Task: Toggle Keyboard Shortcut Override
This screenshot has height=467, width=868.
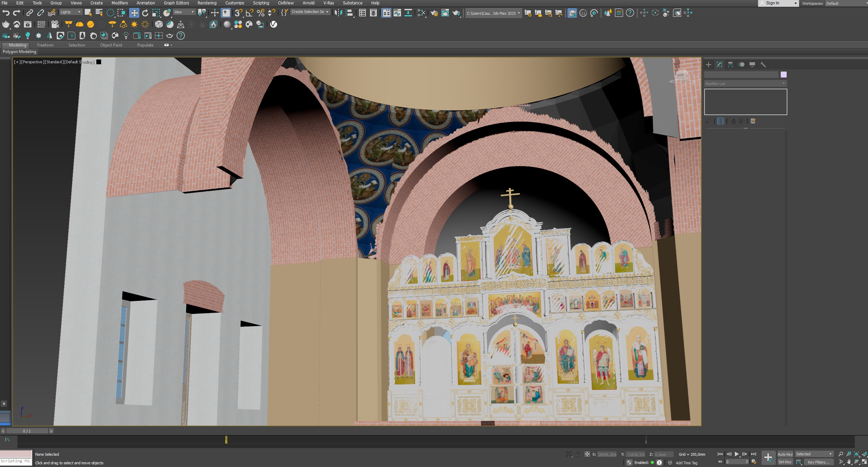Action: pyautogui.click(x=226, y=13)
